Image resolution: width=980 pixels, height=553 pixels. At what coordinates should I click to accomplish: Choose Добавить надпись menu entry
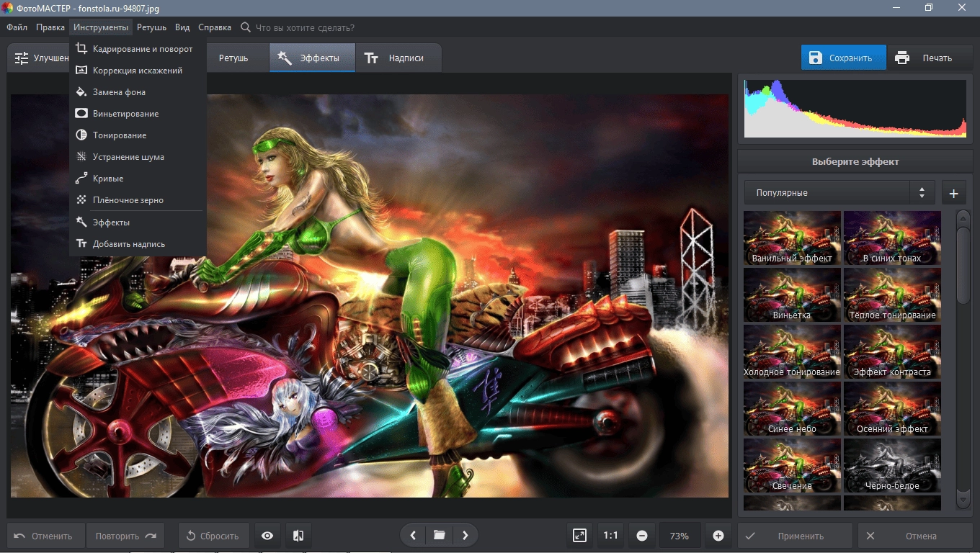138,244
